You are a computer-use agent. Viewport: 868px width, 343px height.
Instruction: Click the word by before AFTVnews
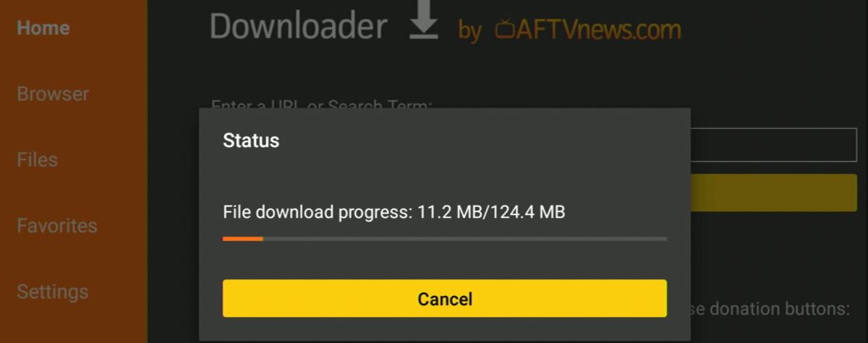click(469, 31)
